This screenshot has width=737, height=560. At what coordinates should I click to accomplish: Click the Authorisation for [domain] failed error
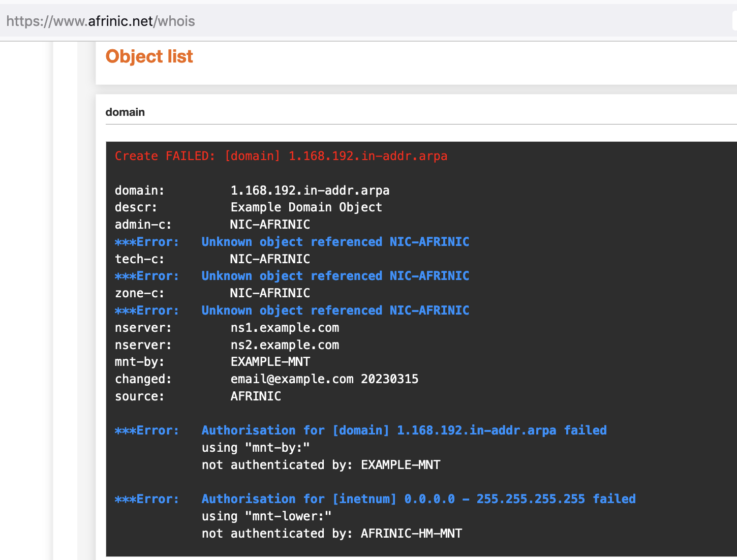pyautogui.click(x=361, y=430)
